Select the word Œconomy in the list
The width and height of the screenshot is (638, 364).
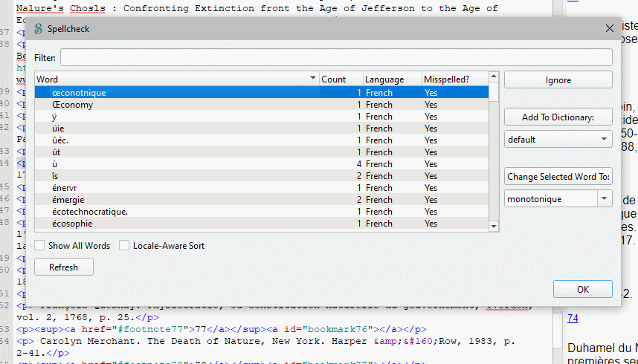click(73, 105)
